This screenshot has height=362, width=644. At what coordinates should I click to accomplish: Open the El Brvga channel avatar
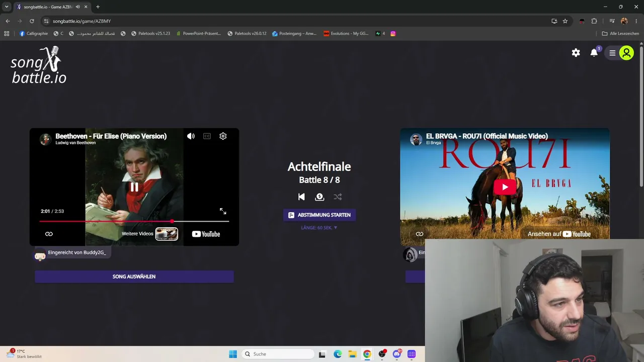(416, 139)
